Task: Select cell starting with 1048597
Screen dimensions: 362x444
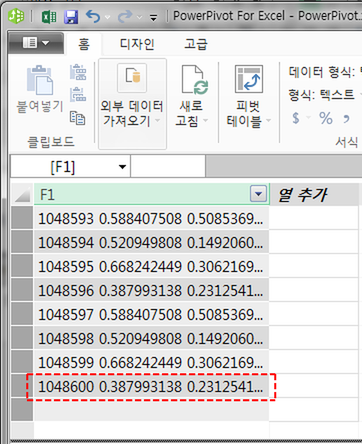Action: click(151, 314)
